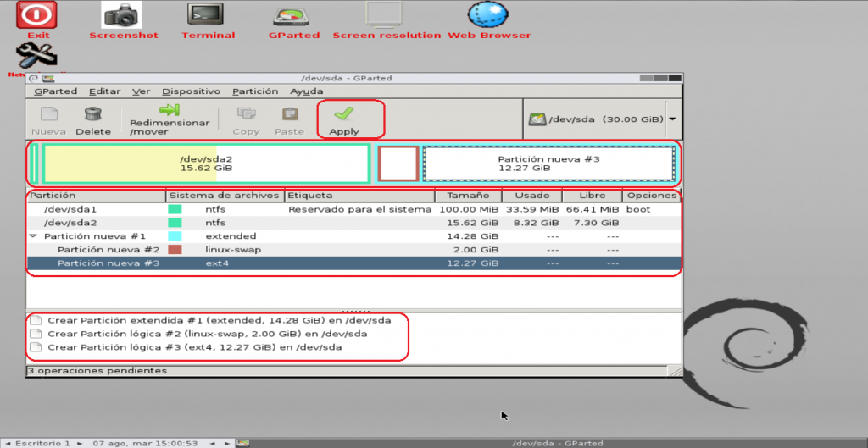This screenshot has height=448, width=868.
Task: Open the Ver menu
Action: point(142,91)
